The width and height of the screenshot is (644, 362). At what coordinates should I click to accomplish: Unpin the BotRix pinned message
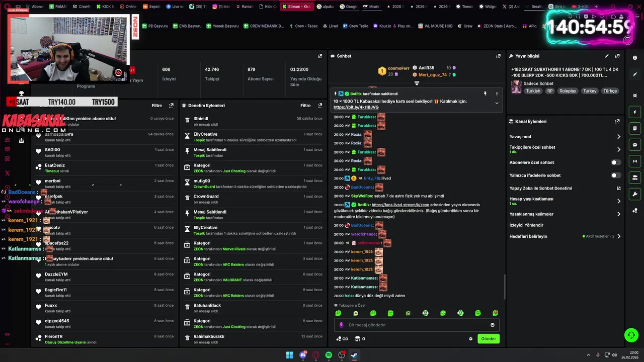tap(485, 94)
